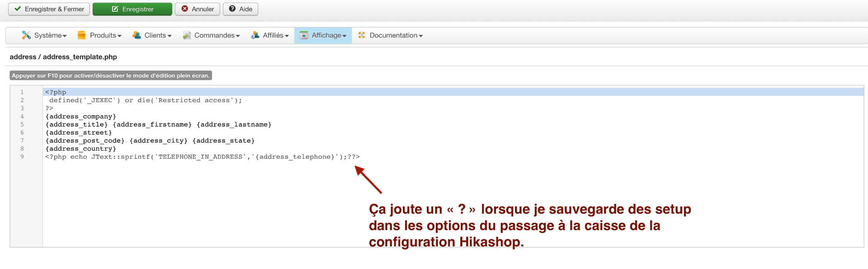Click the Annuler button
Screen dimensions: 868x269
tap(198, 9)
